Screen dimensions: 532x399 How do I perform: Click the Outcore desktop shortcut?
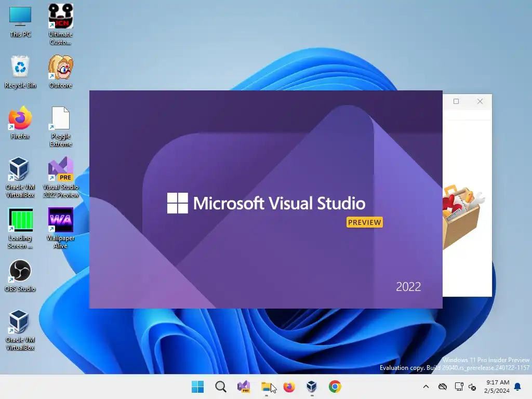pos(60,72)
